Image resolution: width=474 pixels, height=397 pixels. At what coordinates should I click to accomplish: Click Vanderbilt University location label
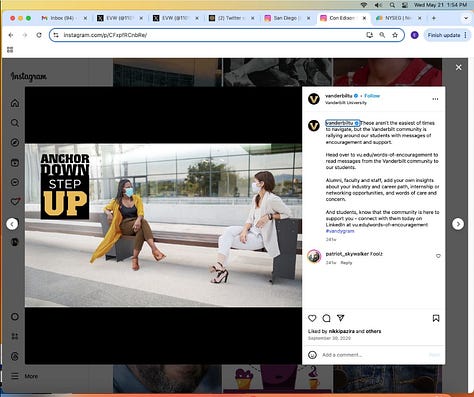(x=346, y=103)
